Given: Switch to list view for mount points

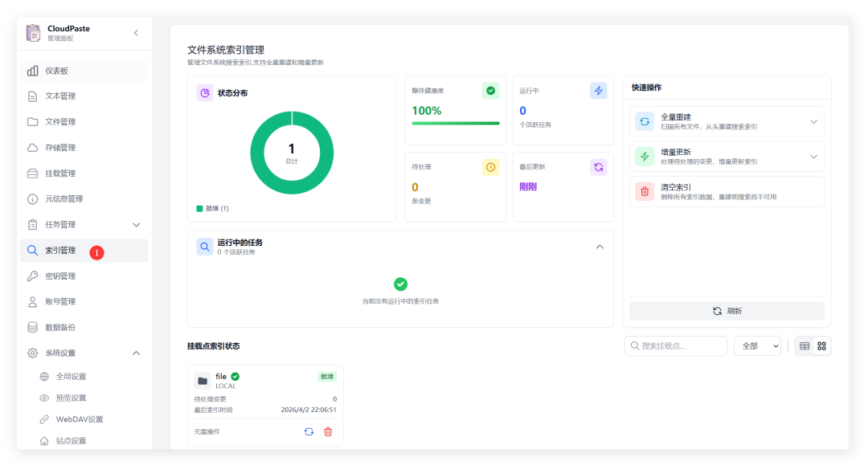Looking at the screenshot, I should [x=805, y=345].
